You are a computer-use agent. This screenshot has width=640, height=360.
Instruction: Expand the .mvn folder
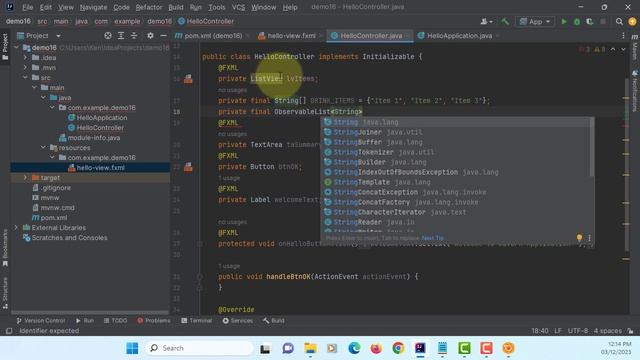25,67
